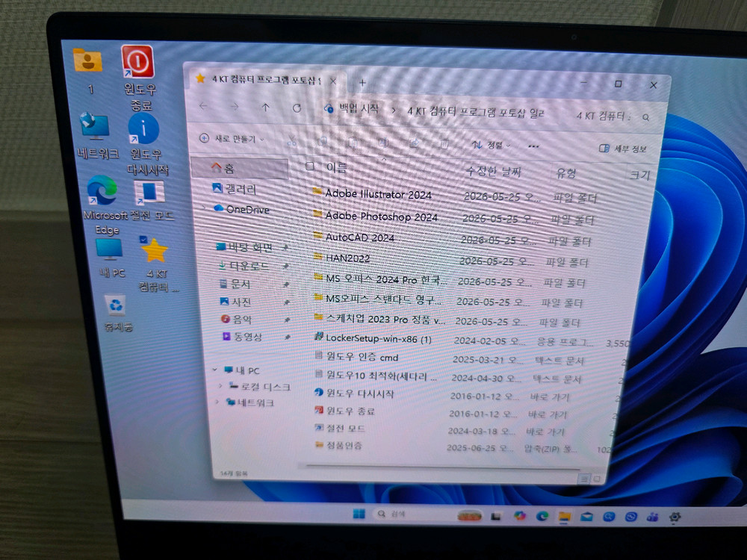Sort by the 유형 column header
Viewport: 747px width, 560px height.
[x=566, y=173]
